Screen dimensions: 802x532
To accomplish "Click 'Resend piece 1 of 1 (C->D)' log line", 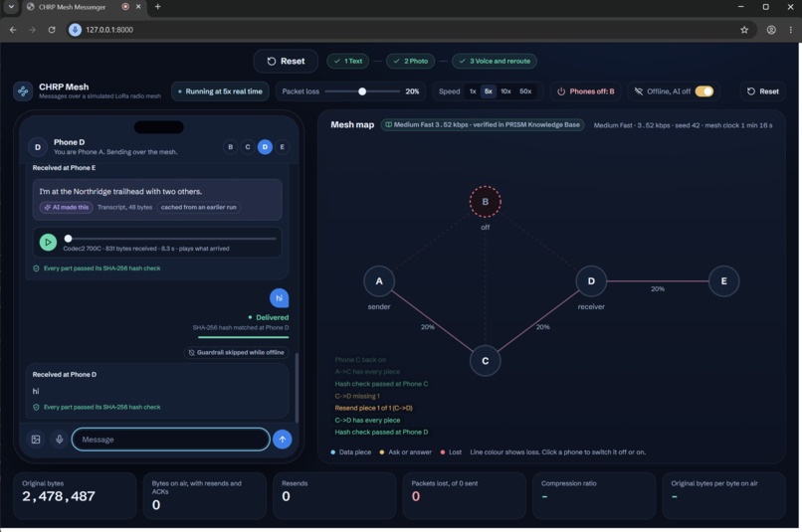I will point(374,408).
